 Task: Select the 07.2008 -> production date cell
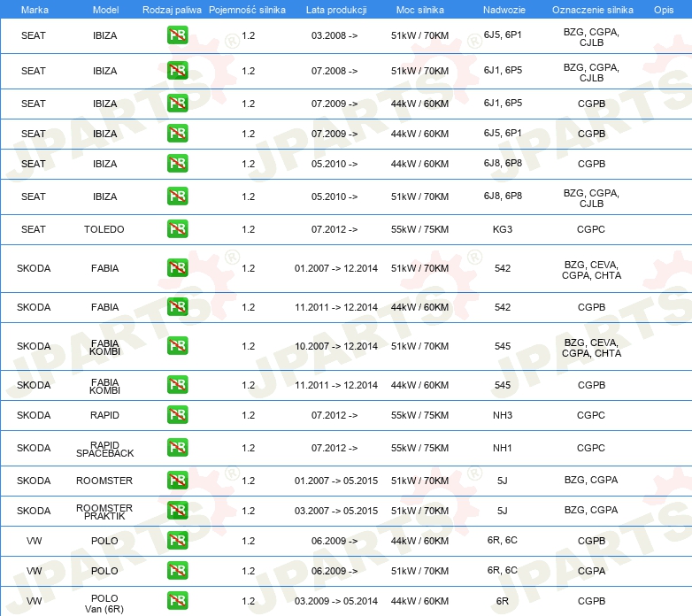pyautogui.click(x=334, y=71)
